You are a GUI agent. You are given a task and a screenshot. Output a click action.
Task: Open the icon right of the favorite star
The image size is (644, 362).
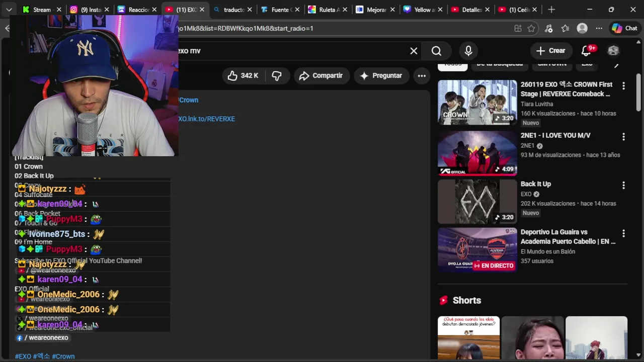pyautogui.click(x=548, y=29)
